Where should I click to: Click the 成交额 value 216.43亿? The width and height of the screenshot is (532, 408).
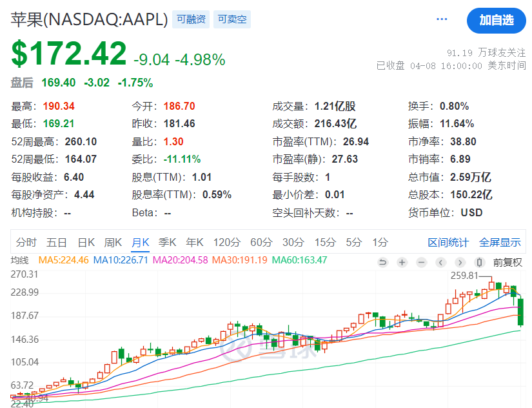click(x=335, y=124)
